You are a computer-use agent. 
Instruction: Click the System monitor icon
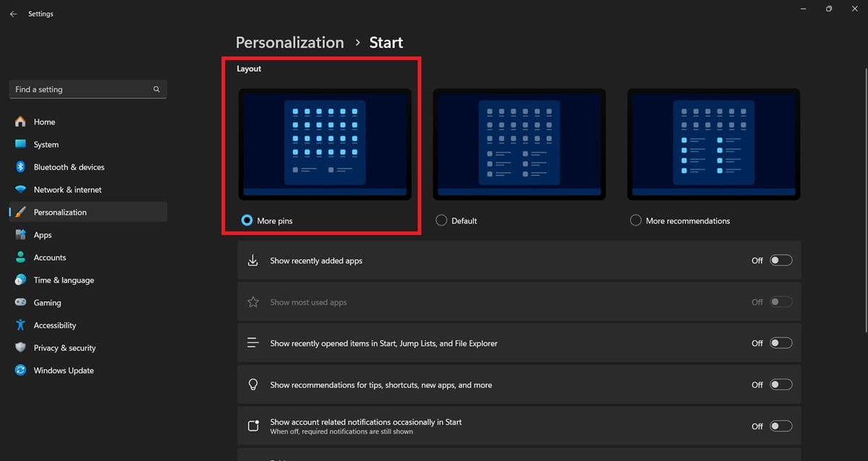click(x=20, y=144)
